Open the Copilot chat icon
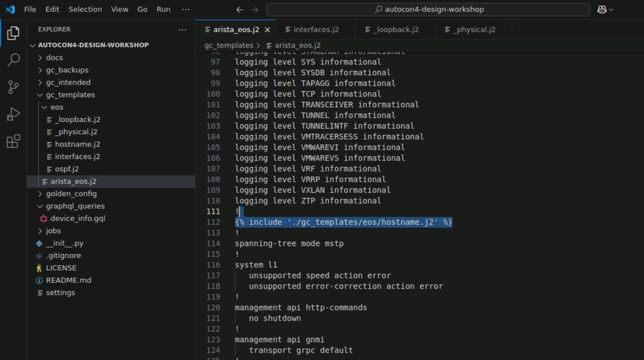644x360 pixels. pyautogui.click(x=601, y=9)
